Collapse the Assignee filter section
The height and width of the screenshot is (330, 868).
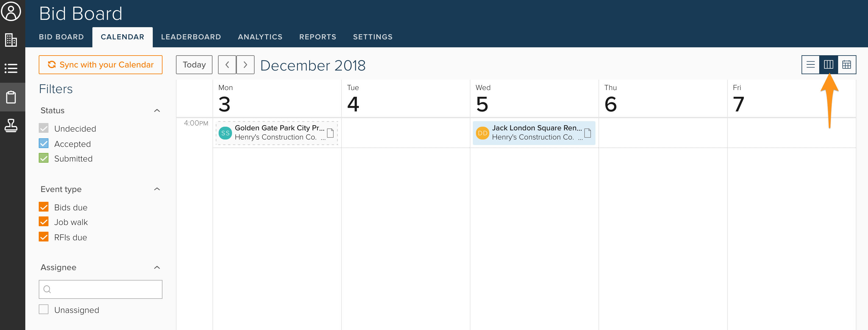coord(157,268)
